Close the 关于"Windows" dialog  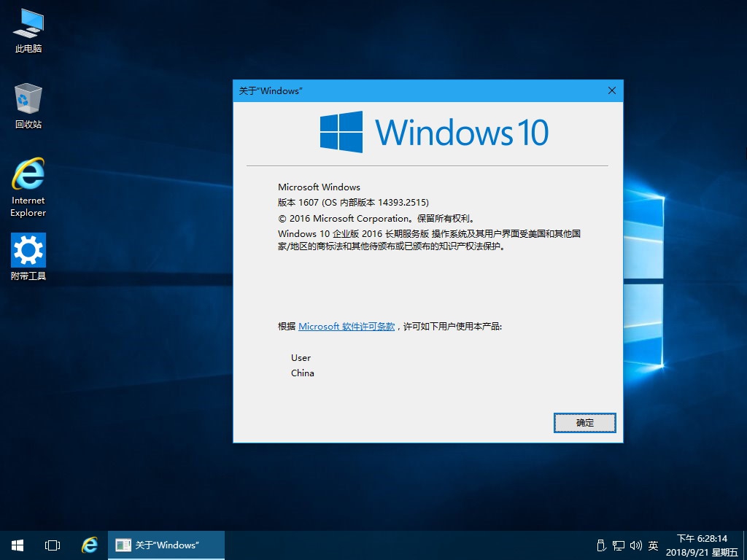[x=612, y=90]
